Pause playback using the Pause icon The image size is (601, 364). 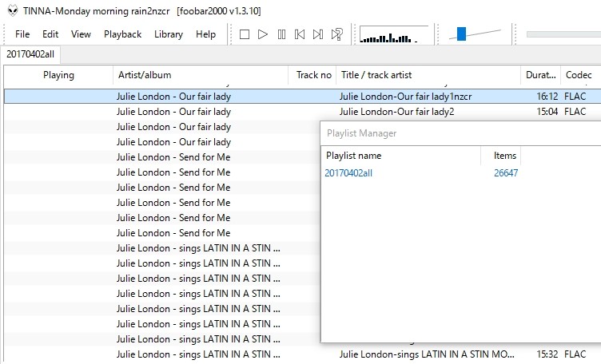281,34
